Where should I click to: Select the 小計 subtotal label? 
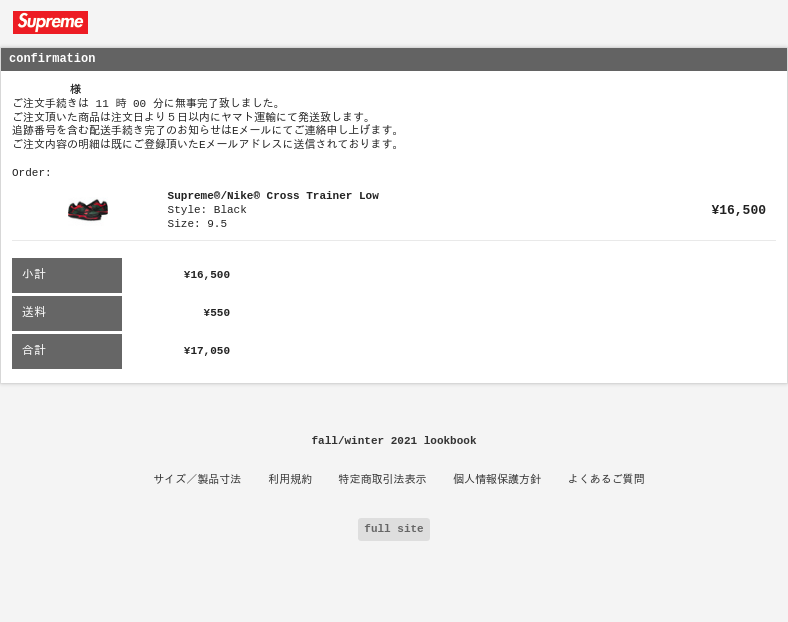click(67, 275)
